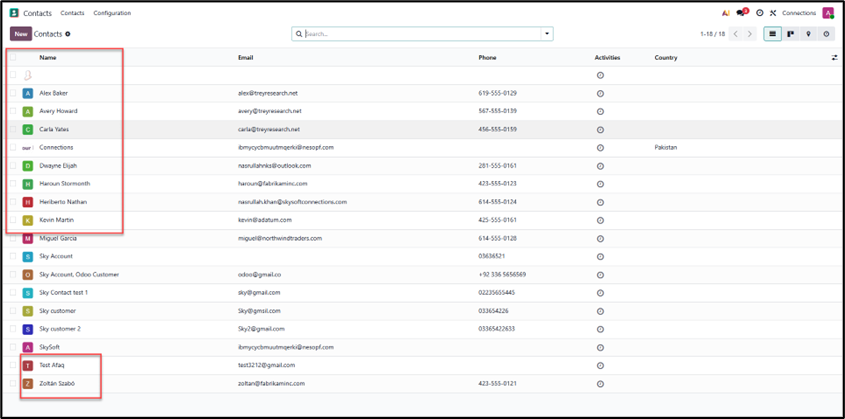Open the gear next to Contacts breadcrumb
This screenshot has width=845, height=419.
pos(68,34)
